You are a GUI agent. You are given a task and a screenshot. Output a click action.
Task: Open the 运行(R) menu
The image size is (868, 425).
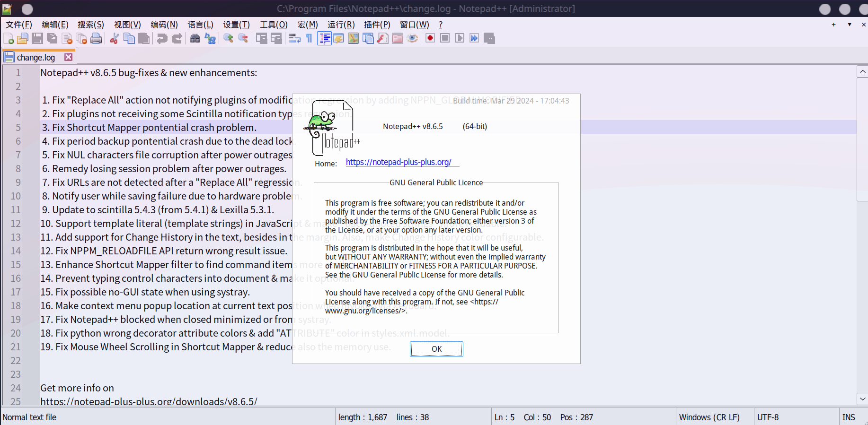point(341,25)
